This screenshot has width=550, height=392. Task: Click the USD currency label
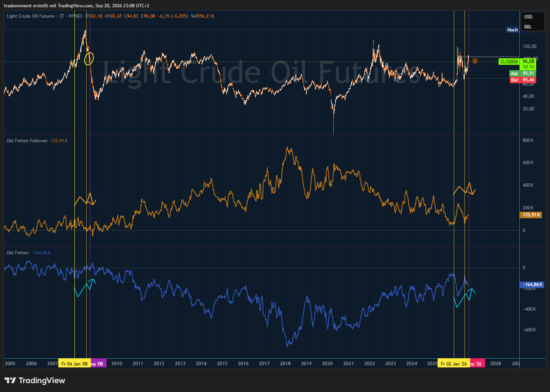(x=528, y=17)
